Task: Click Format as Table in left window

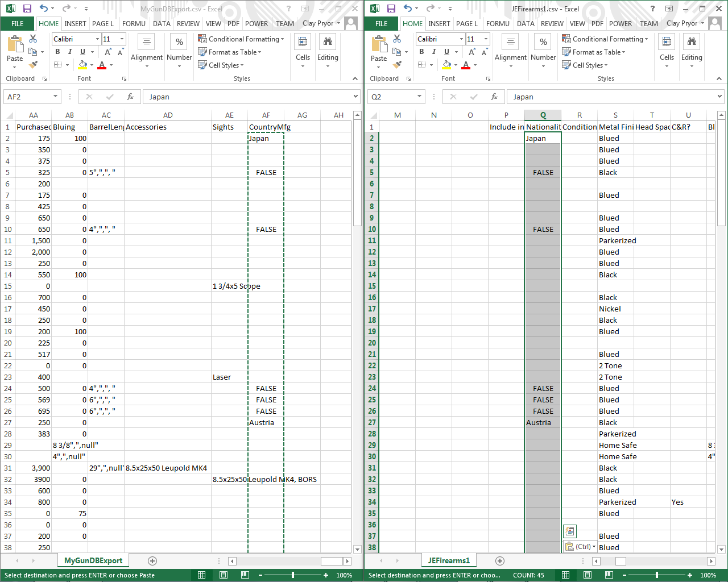Action: pos(230,52)
